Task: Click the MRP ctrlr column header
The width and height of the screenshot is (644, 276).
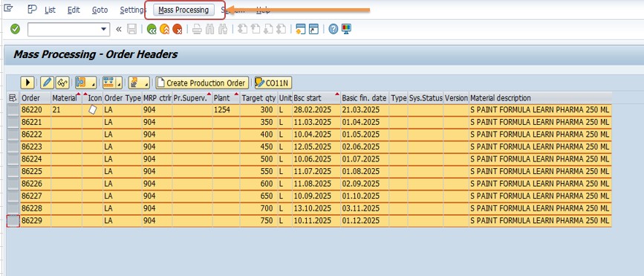Action: pyautogui.click(x=157, y=98)
